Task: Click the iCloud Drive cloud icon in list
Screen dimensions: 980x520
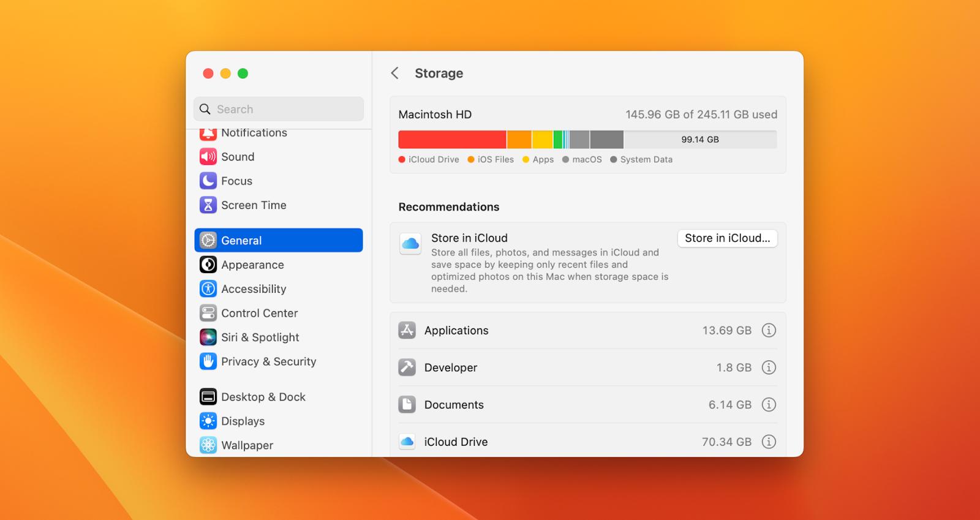Action: [x=407, y=442]
